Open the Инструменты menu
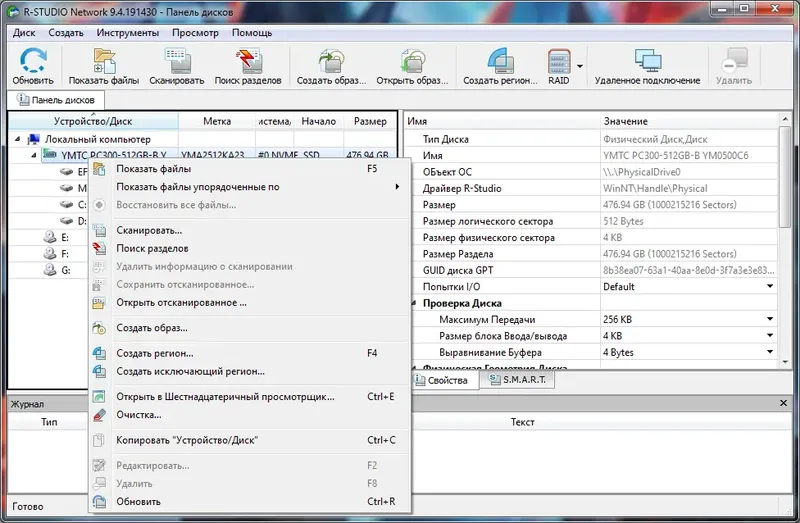 (128, 33)
